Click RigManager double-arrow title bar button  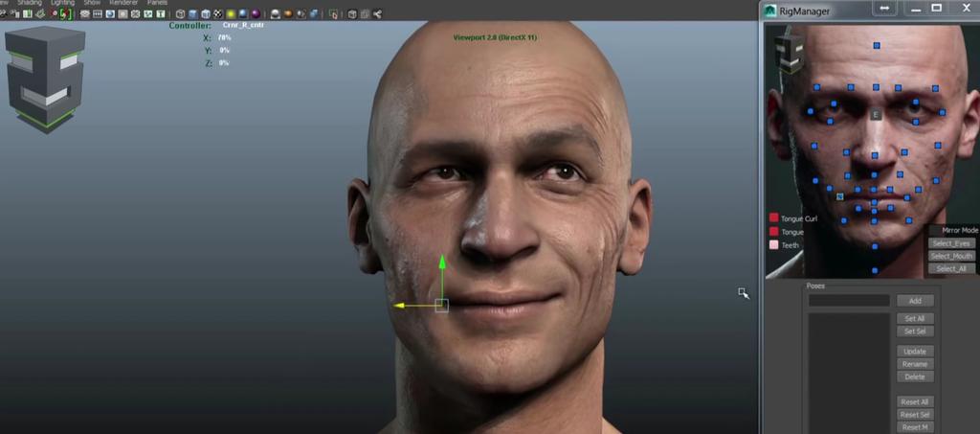click(x=885, y=9)
